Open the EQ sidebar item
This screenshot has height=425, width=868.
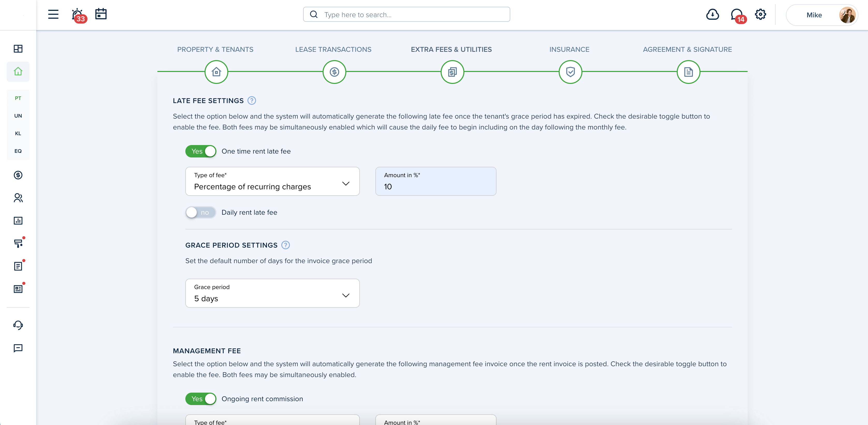click(18, 151)
